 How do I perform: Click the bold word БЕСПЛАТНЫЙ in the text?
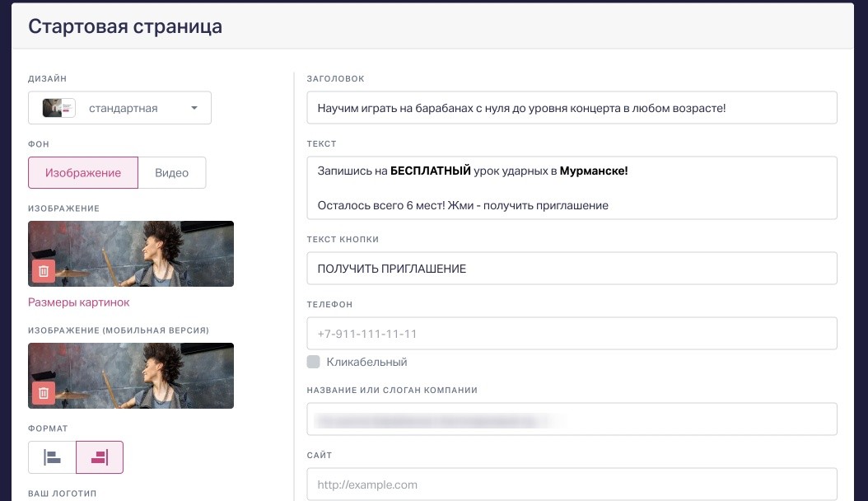[x=430, y=171]
